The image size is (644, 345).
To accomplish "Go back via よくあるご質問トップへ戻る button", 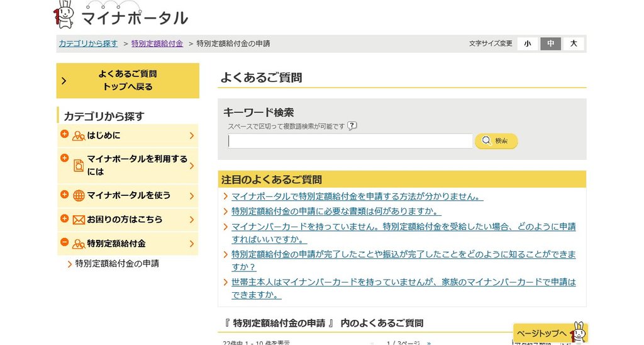I will (x=128, y=81).
